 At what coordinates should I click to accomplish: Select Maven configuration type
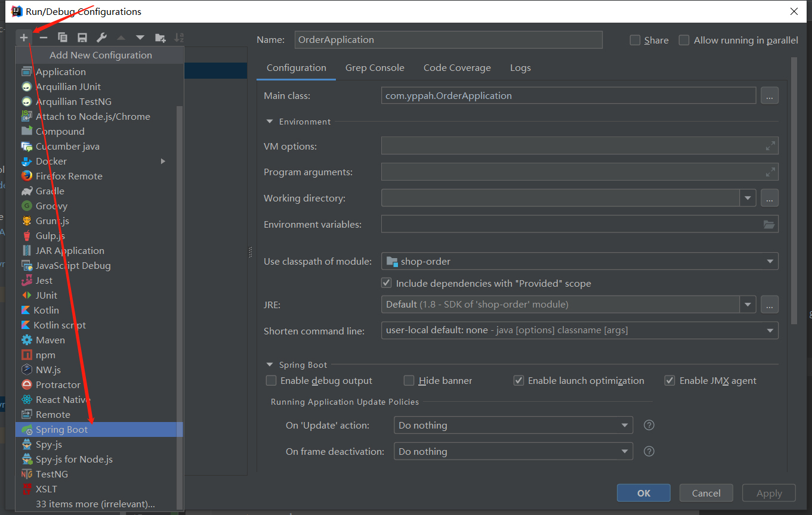pos(99,340)
